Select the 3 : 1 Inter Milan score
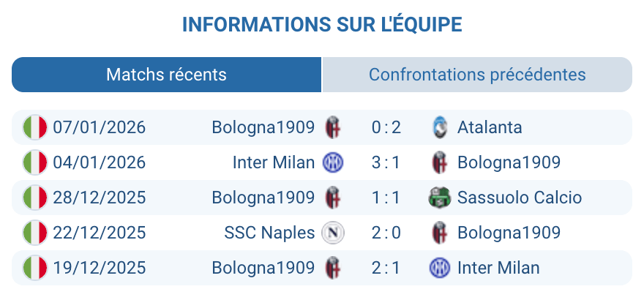 click(x=386, y=162)
